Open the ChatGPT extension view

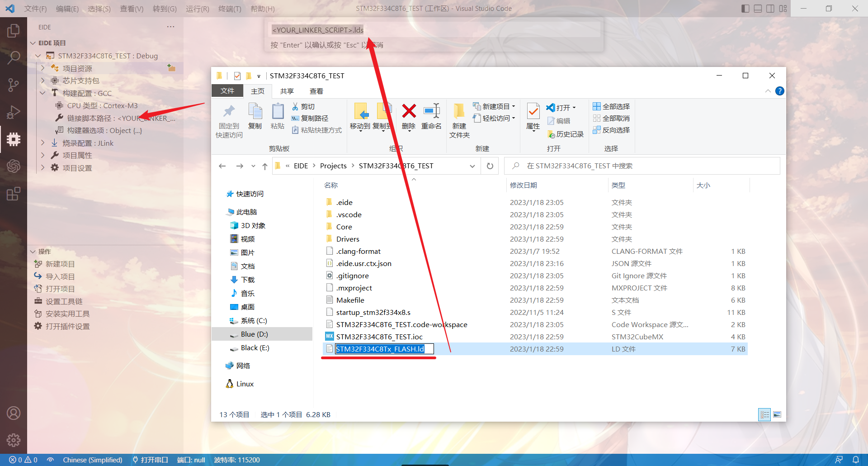click(x=14, y=166)
